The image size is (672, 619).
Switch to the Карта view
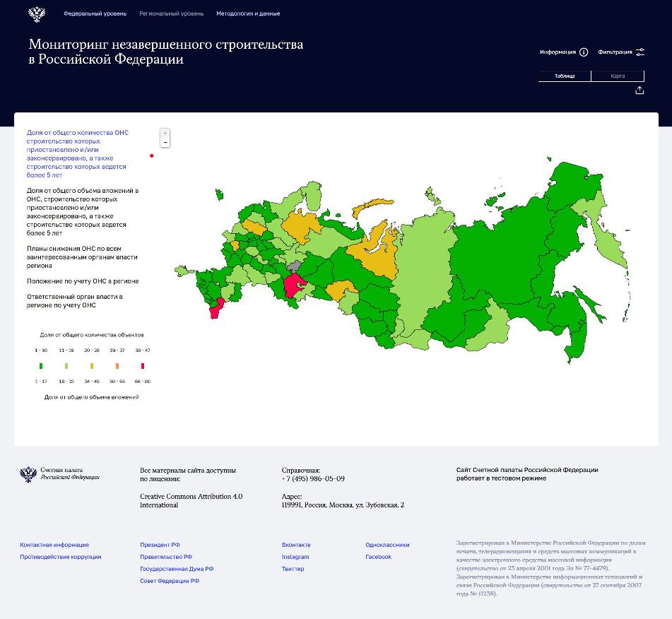[618, 76]
